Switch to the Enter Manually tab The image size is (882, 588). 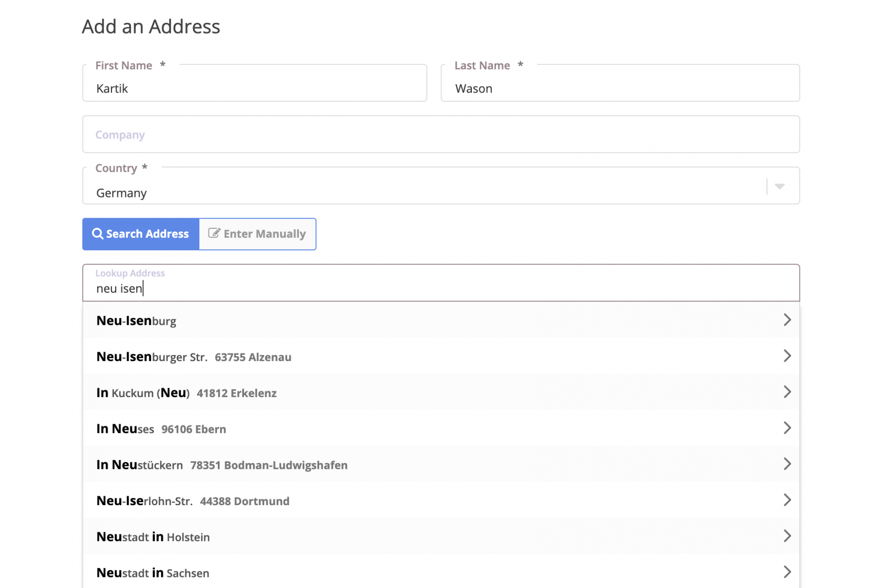tap(258, 234)
